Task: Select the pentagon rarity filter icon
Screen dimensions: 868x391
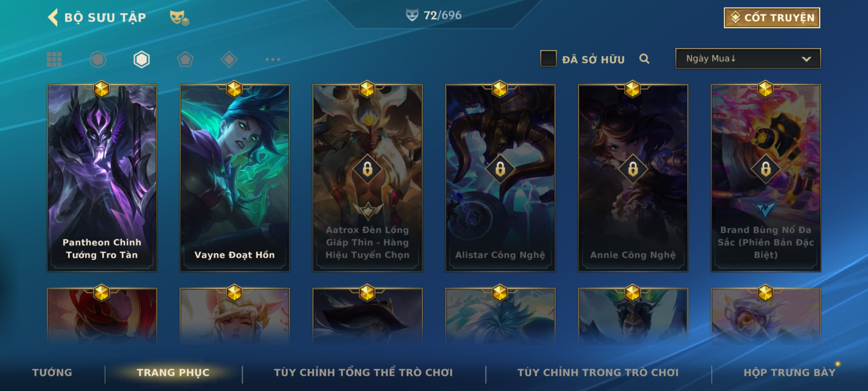Action: coord(185,59)
